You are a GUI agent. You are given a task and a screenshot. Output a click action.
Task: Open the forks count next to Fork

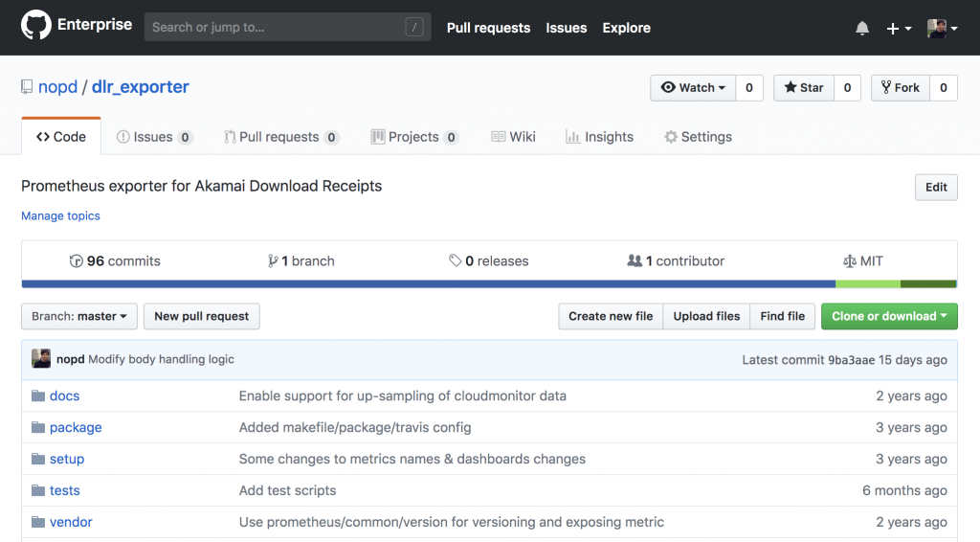coord(943,88)
